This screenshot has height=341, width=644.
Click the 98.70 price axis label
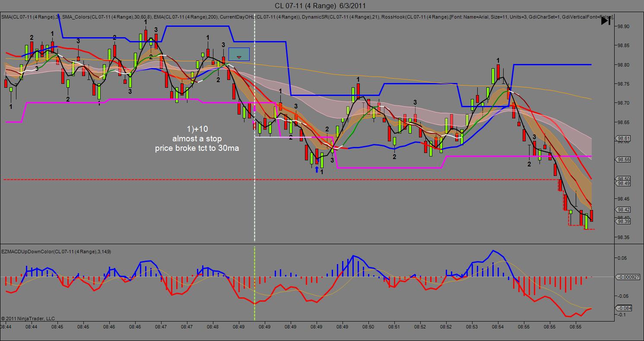(x=623, y=103)
